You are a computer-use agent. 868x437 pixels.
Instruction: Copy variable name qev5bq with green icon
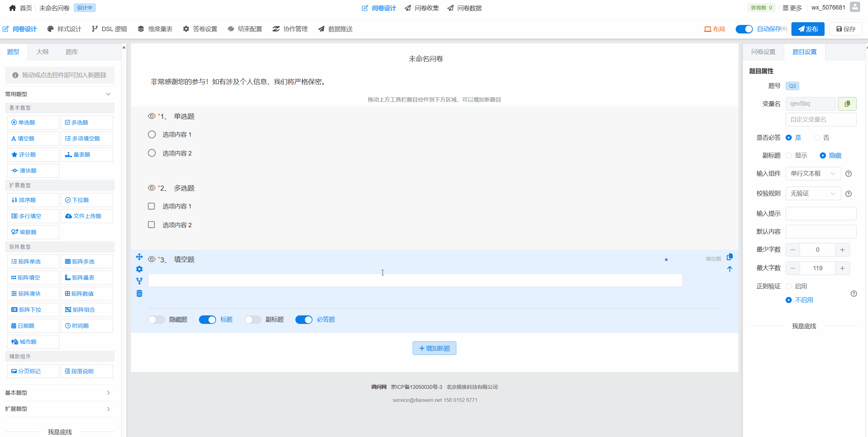pyautogui.click(x=847, y=104)
